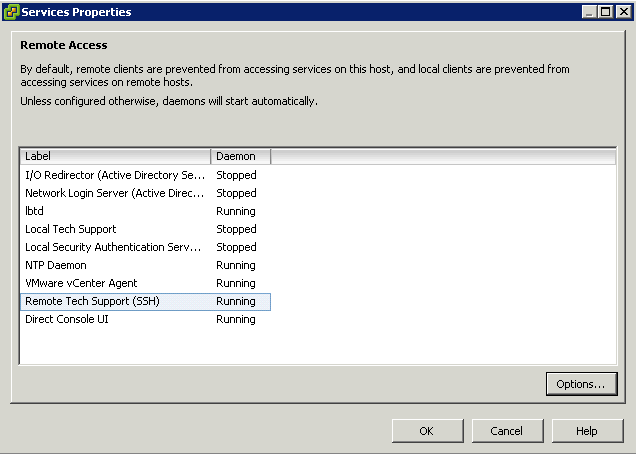The width and height of the screenshot is (636, 454).
Task: Select the VMware vCenter Agent service
Action: tap(145, 283)
